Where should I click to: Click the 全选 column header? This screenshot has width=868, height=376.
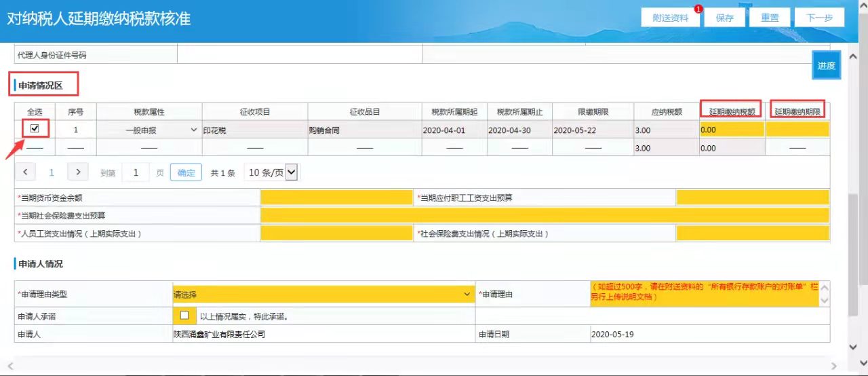[x=35, y=111]
